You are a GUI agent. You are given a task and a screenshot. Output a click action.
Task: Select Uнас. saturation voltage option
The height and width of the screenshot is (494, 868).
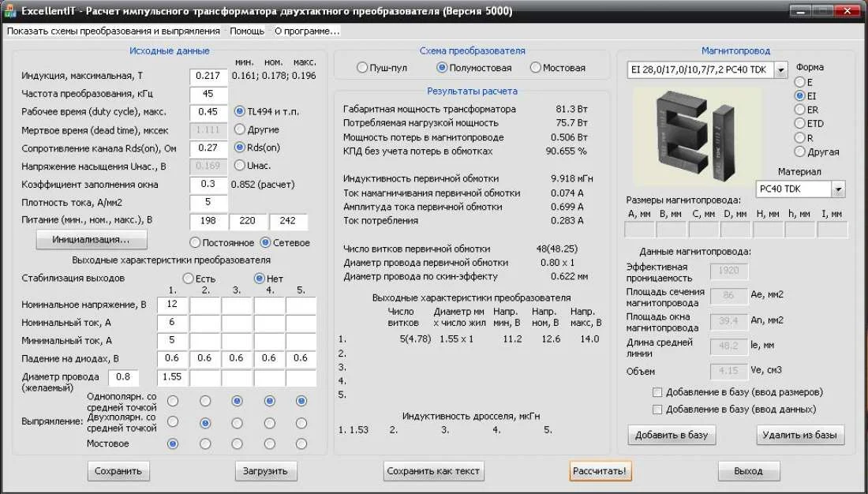pyautogui.click(x=240, y=166)
